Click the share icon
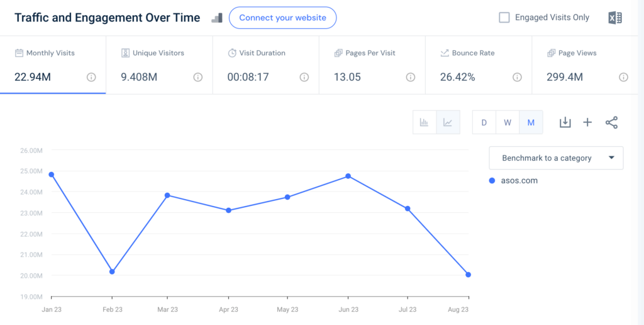The width and height of the screenshot is (644, 325). coord(611,122)
